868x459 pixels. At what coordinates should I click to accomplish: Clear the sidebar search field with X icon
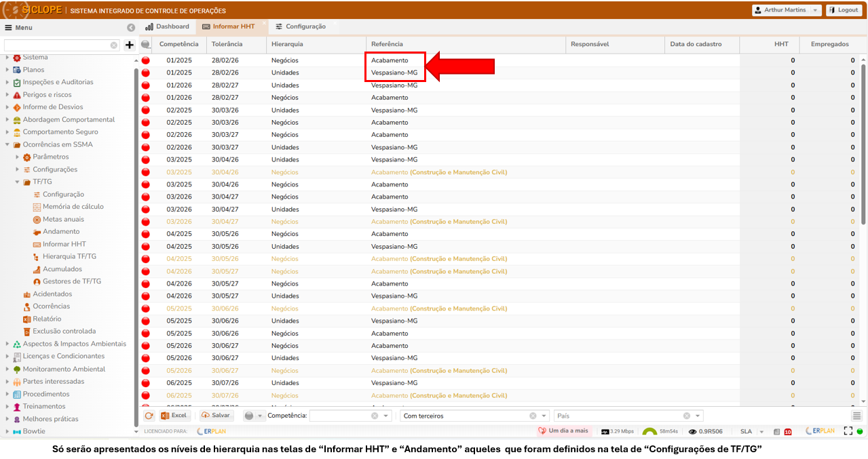click(x=114, y=45)
